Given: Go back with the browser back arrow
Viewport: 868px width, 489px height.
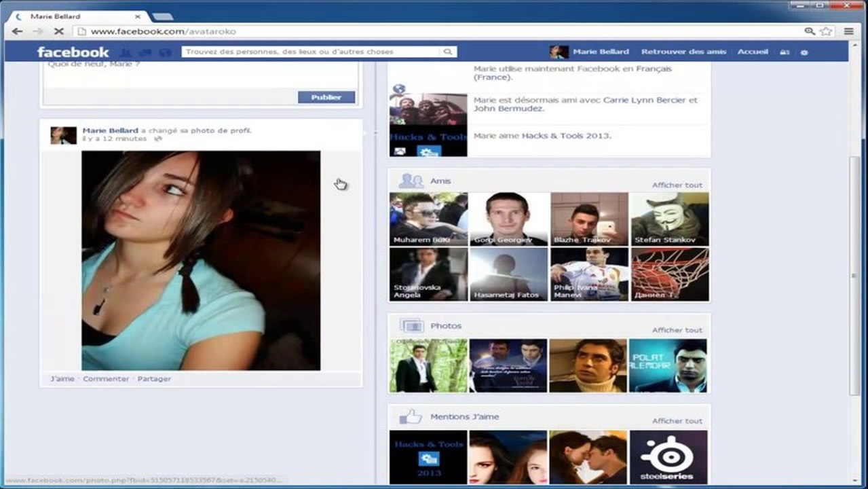Looking at the screenshot, I should click(17, 31).
